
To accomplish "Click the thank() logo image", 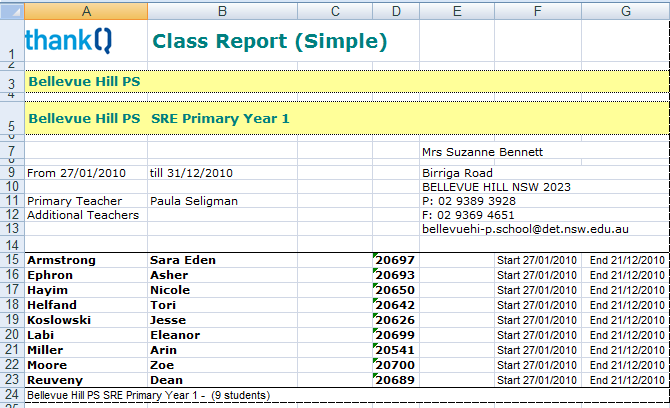I will (x=69, y=41).
